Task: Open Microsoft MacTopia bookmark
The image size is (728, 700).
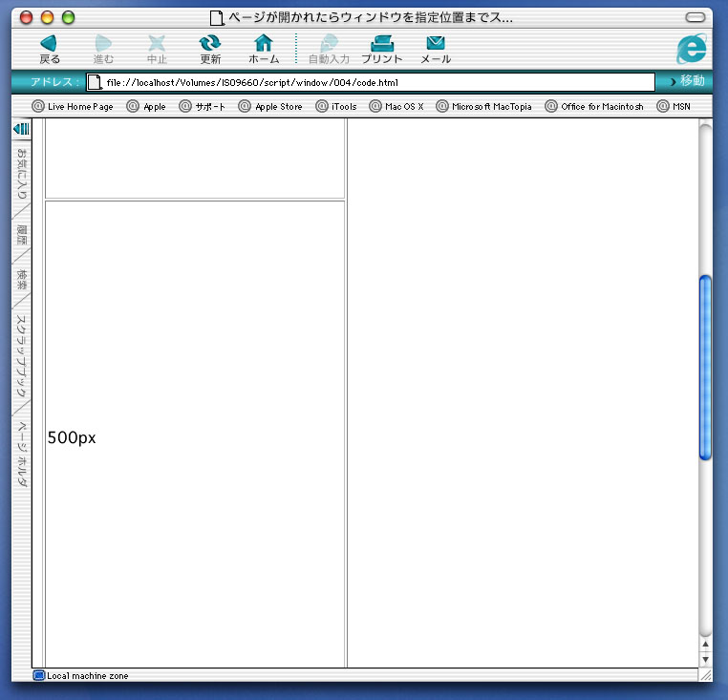Action: coord(483,106)
